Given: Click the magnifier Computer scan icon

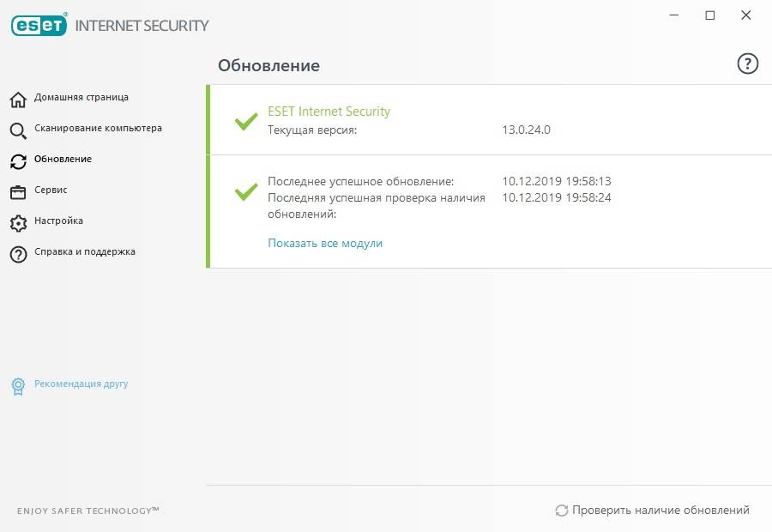Looking at the screenshot, I should click(18, 130).
